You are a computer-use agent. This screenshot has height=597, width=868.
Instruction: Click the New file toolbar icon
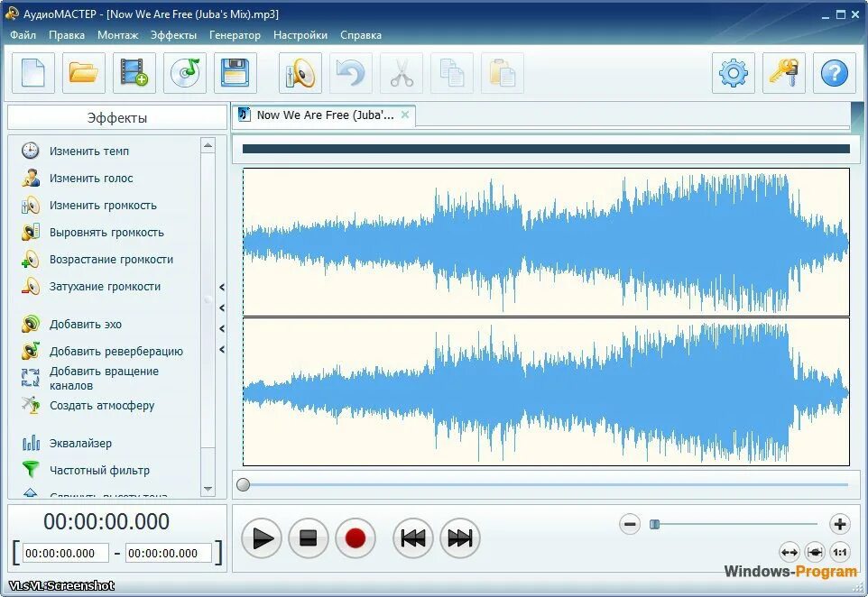tap(33, 73)
